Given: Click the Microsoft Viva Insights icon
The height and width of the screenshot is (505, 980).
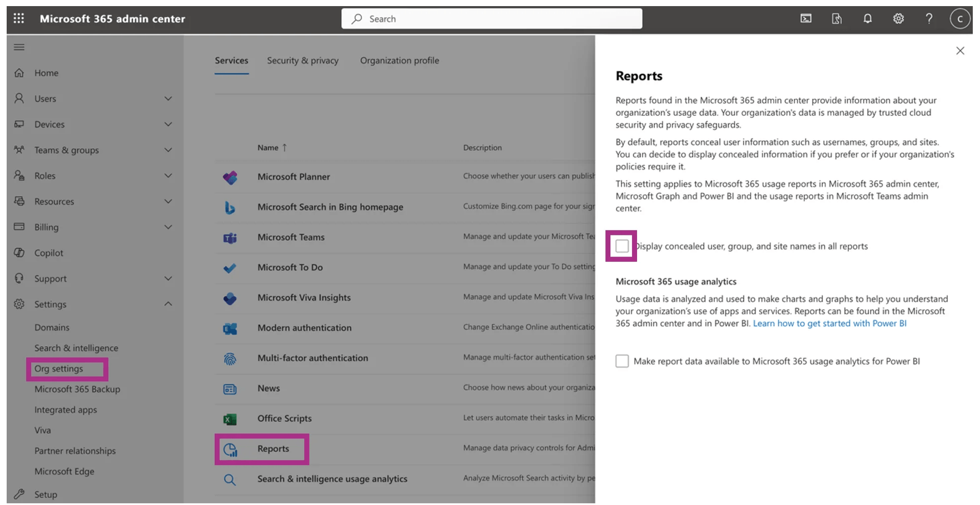Looking at the screenshot, I should (230, 298).
